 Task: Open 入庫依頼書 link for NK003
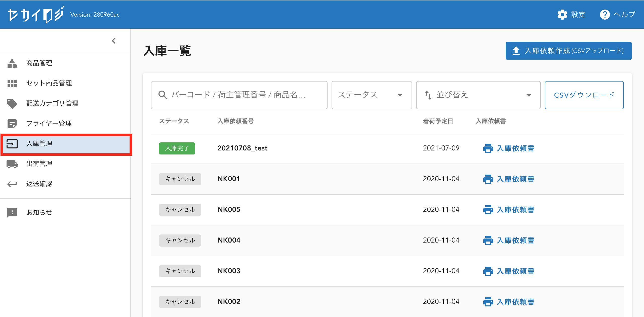click(515, 271)
